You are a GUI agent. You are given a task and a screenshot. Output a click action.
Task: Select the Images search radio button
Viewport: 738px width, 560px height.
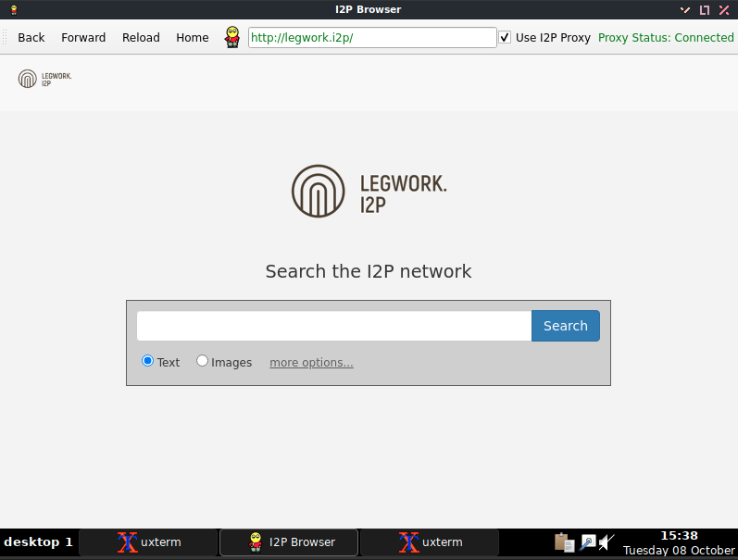click(202, 361)
